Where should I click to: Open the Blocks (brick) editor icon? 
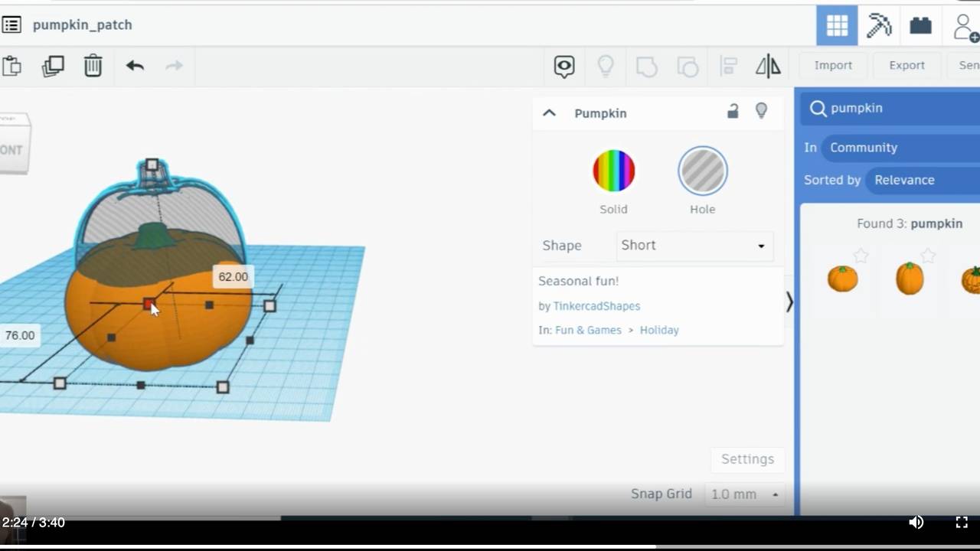click(x=920, y=25)
